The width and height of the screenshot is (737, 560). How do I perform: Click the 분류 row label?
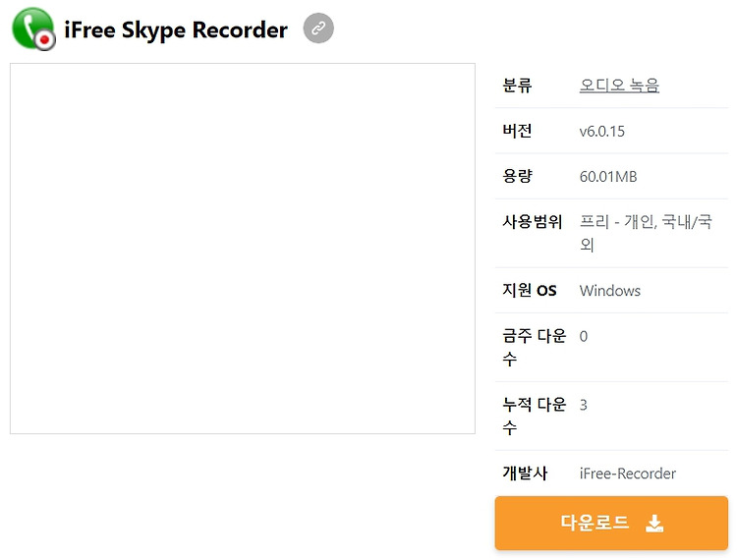coord(517,85)
